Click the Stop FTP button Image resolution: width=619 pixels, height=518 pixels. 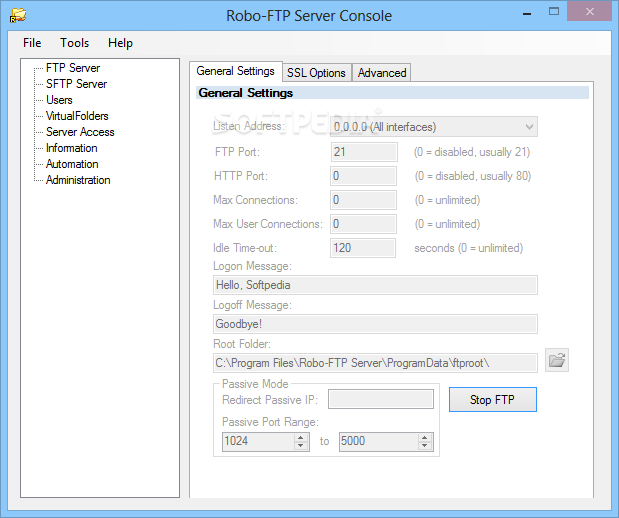pos(493,400)
